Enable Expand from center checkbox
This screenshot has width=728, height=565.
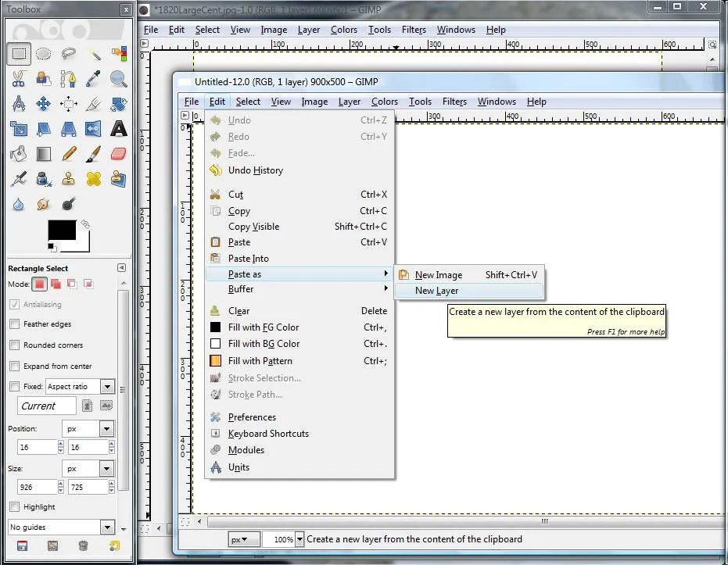[x=14, y=366]
